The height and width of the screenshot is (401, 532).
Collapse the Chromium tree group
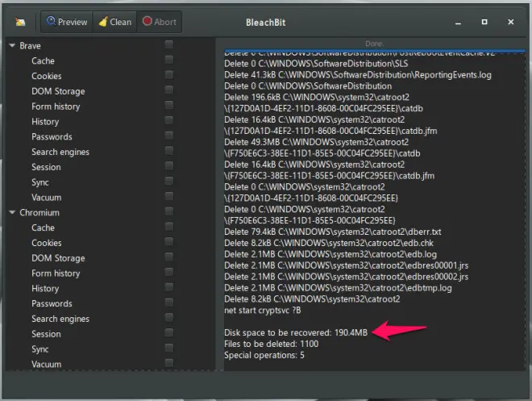12,212
